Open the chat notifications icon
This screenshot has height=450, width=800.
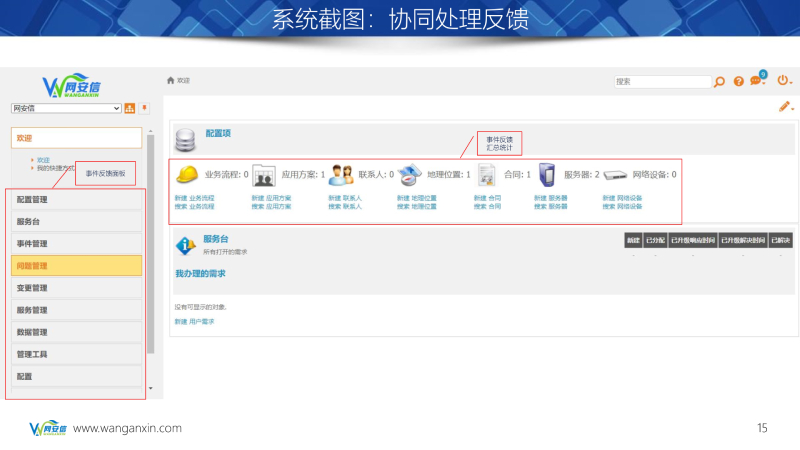coord(757,81)
